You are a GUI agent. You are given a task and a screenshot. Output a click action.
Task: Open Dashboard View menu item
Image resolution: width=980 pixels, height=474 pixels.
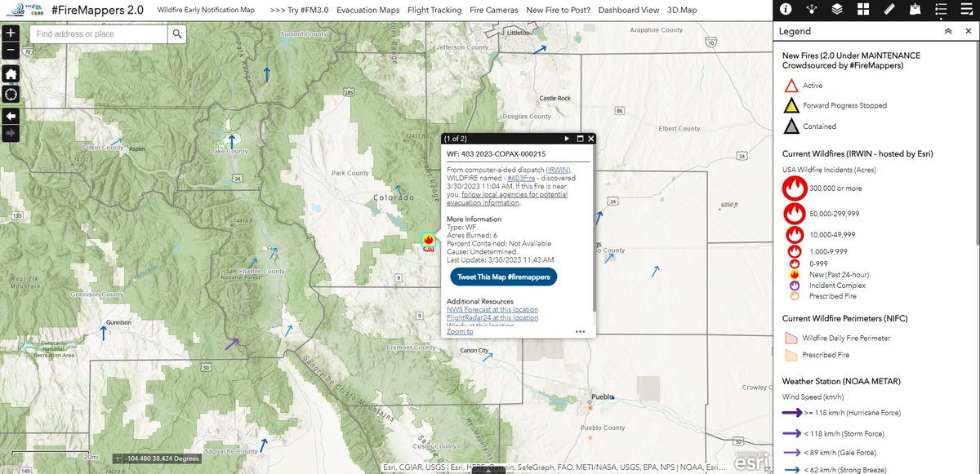629,10
